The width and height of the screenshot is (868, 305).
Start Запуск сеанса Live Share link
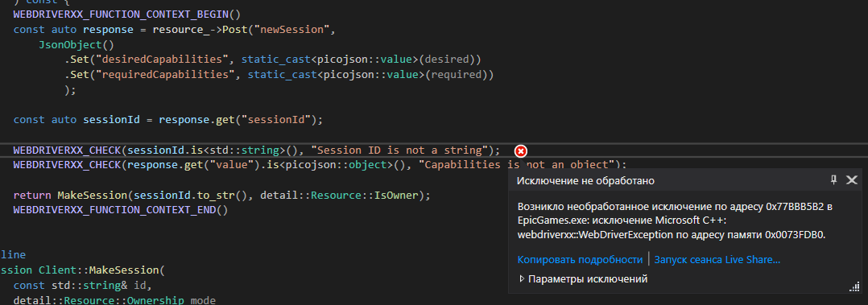point(717,260)
